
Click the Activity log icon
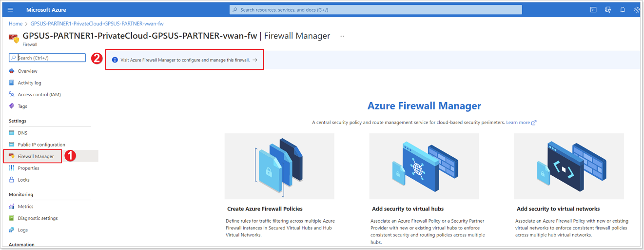[12, 83]
